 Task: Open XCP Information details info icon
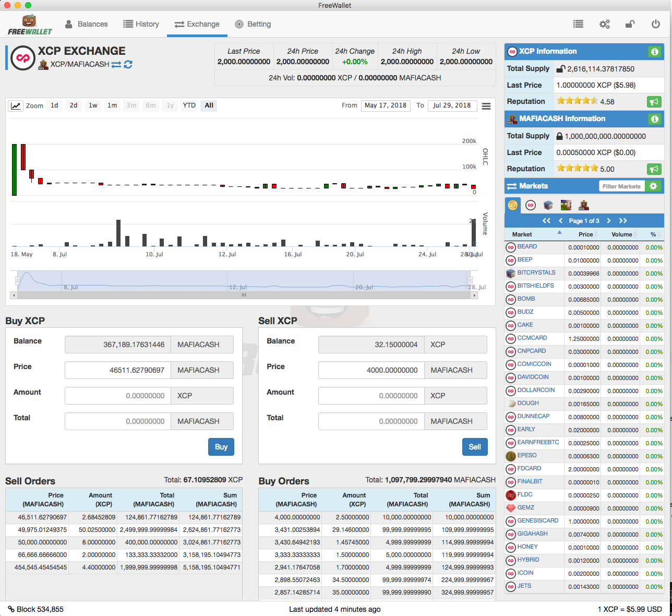[x=654, y=52]
